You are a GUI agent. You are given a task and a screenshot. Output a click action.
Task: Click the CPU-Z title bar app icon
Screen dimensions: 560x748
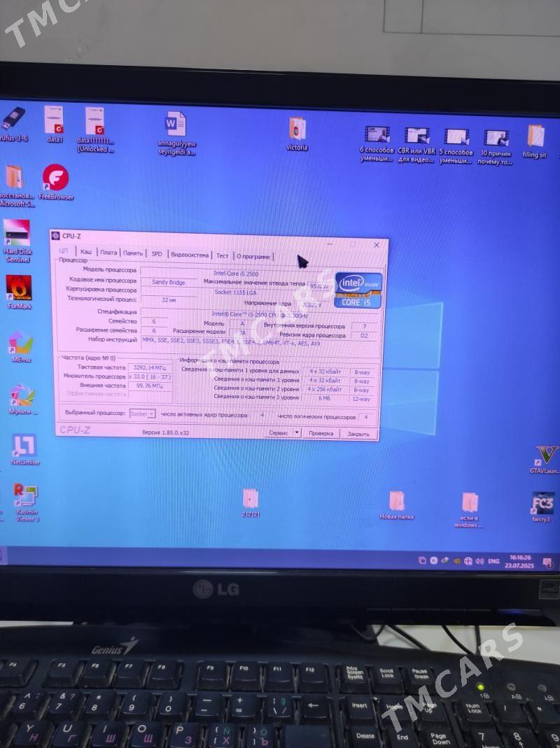[x=56, y=236]
